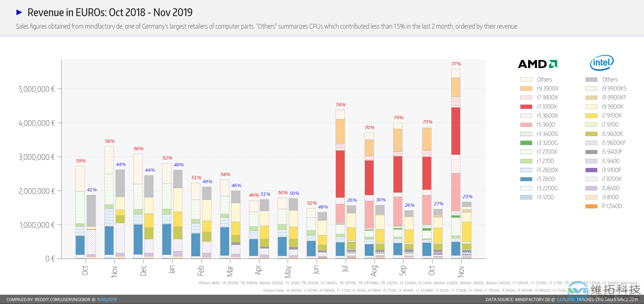Click the Mar month axis label
The image size is (644, 304).
tap(230, 271)
